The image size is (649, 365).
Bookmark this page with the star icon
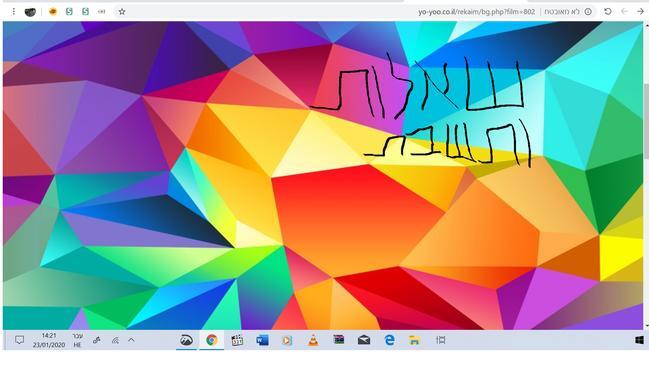(122, 12)
